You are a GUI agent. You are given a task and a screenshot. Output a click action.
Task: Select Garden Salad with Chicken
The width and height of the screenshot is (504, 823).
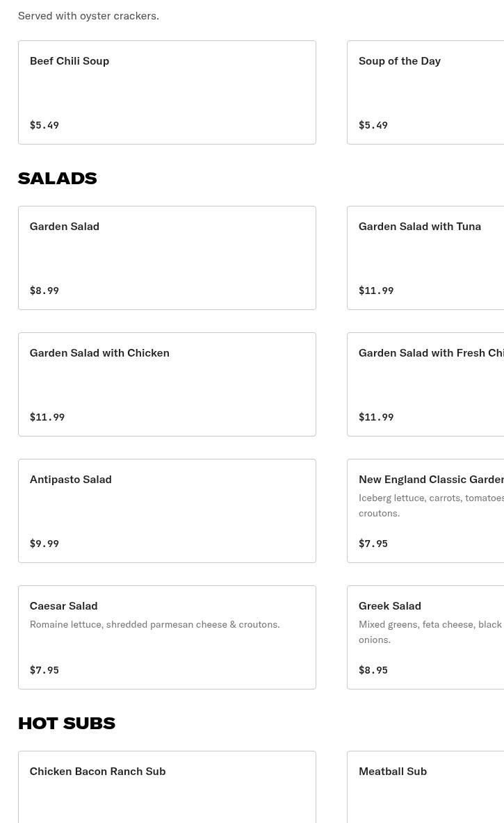(x=167, y=384)
